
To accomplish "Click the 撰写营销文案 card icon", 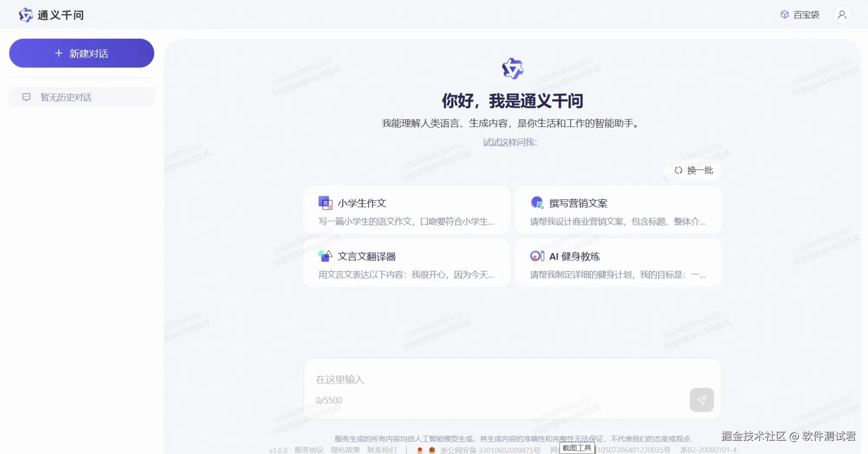I will coord(537,203).
